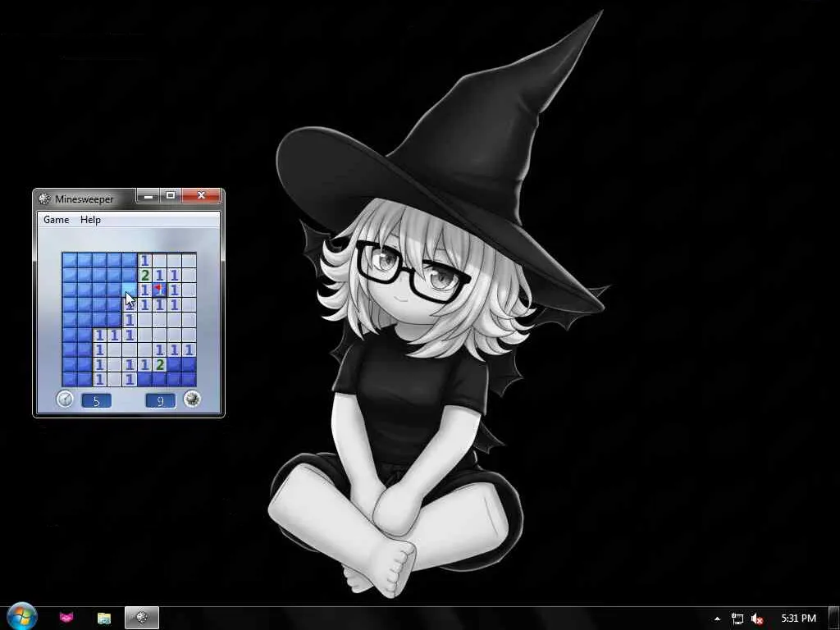This screenshot has height=630, width=840.
Task: Click the top-right corner empty revealed cell
Action: pyautogui.click(x=189, y=260)
